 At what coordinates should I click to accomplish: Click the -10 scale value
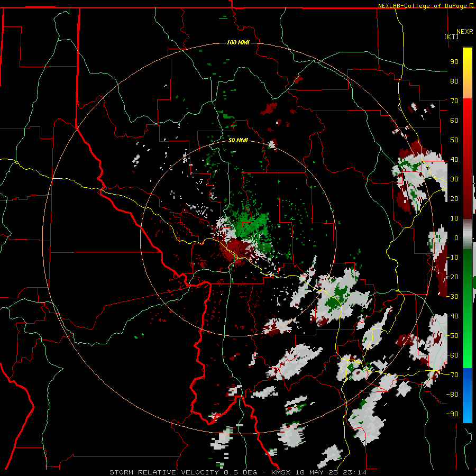point(453,258)
